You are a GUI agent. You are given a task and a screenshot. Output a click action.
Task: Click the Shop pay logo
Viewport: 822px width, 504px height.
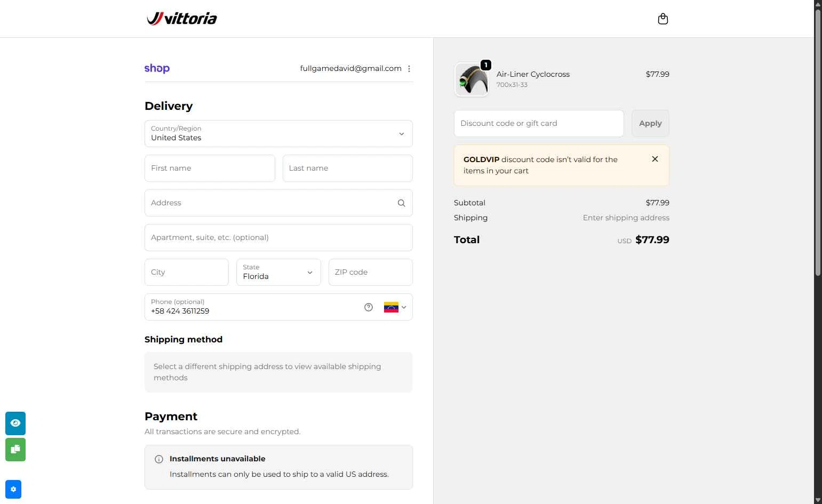point(157,68)
